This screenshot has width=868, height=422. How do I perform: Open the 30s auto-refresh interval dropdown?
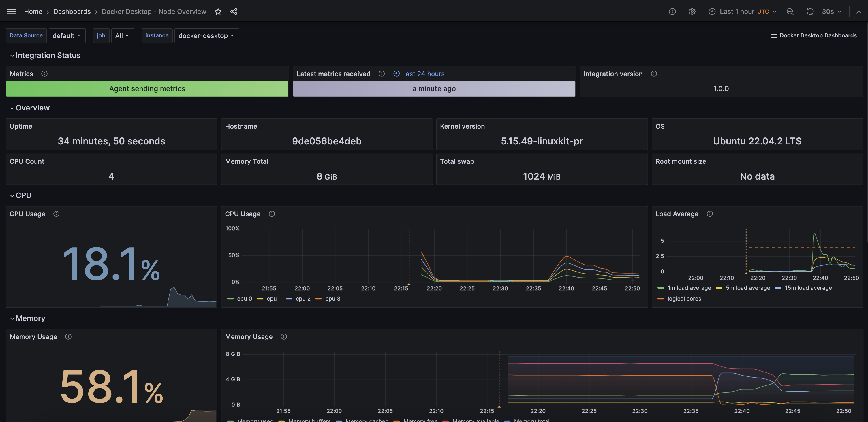click(x=831, y=11)
